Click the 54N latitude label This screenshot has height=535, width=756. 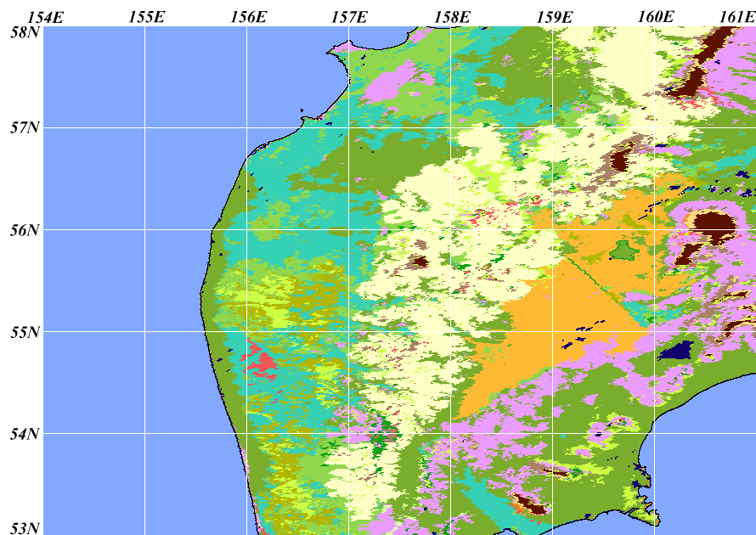click(x=25, y=434)
